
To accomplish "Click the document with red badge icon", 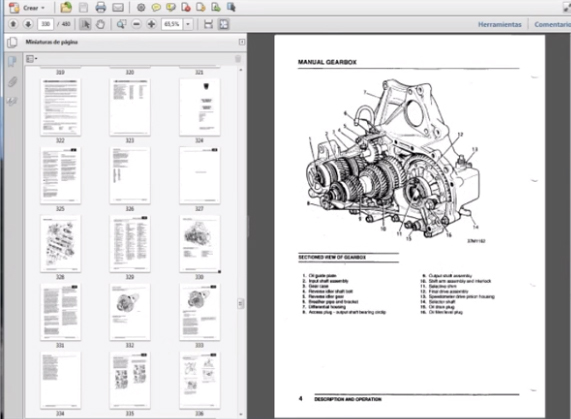I will (186, 7).
